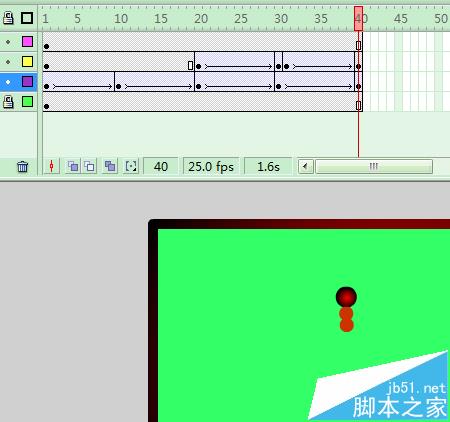This screenshot has height=422, width=450.
Task: Click frame 10 keyframe on purple layer
Action: tap(119, 86)
